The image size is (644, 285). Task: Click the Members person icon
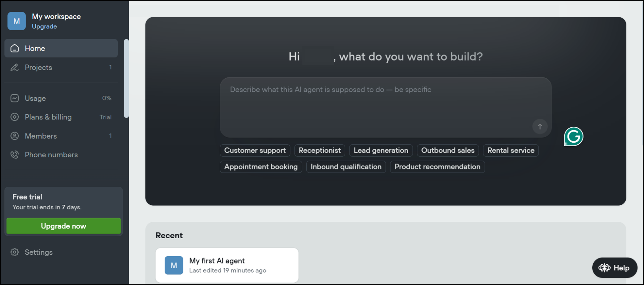pos(15,136)
